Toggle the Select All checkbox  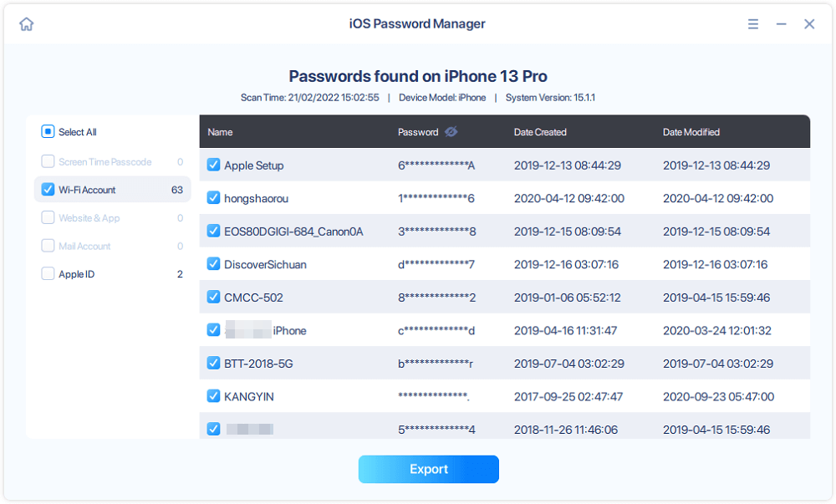[46, 132]
